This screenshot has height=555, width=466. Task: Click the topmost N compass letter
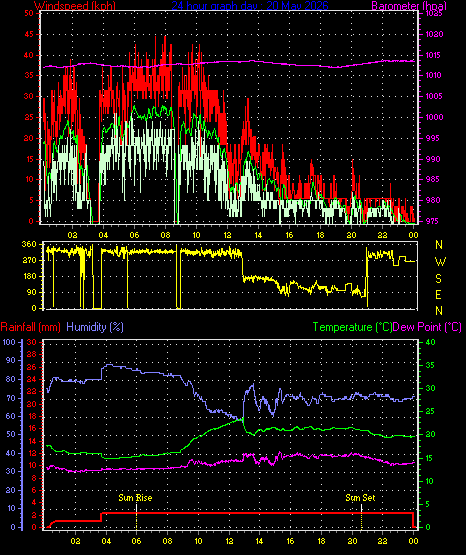coord(439,245)
